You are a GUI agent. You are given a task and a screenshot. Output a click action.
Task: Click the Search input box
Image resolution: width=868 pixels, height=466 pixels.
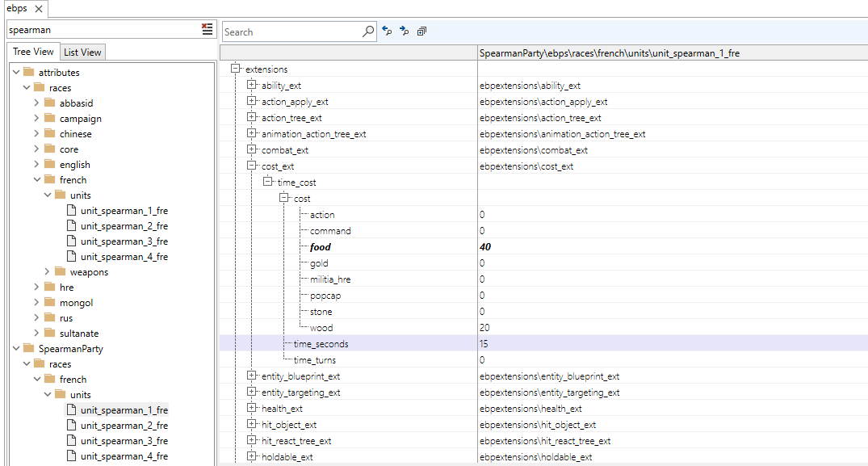point(291,31)
